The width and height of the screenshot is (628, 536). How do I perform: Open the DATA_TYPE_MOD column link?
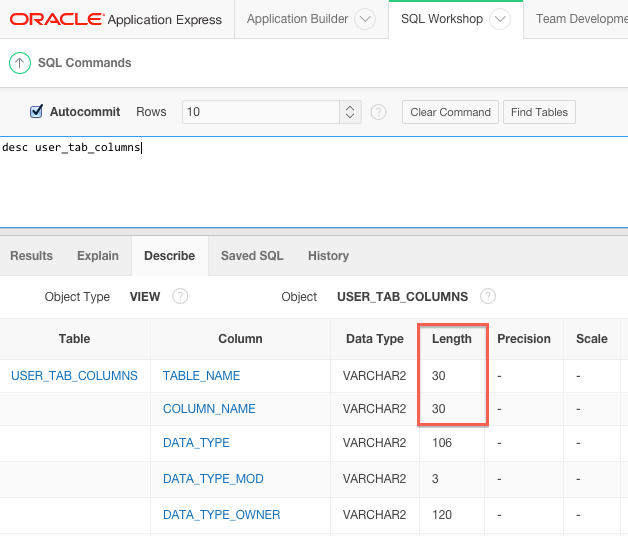click(x=213, y=479)
